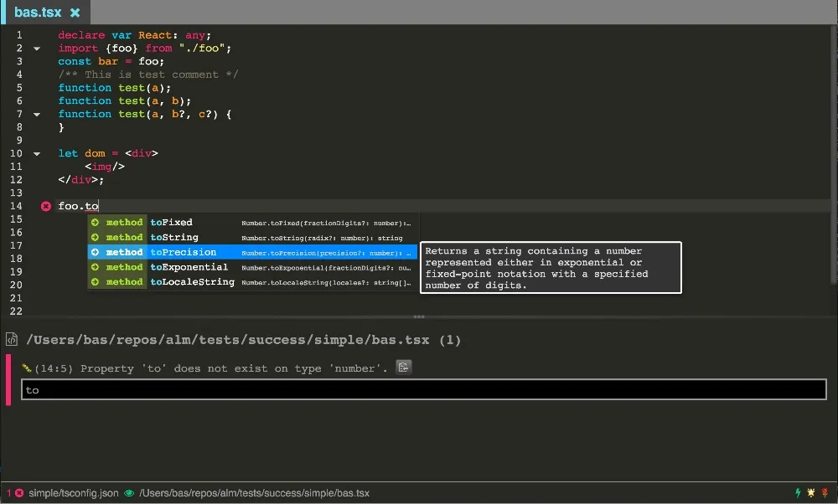Toggle the eye icon next to the file path

(x=128, y=493)
